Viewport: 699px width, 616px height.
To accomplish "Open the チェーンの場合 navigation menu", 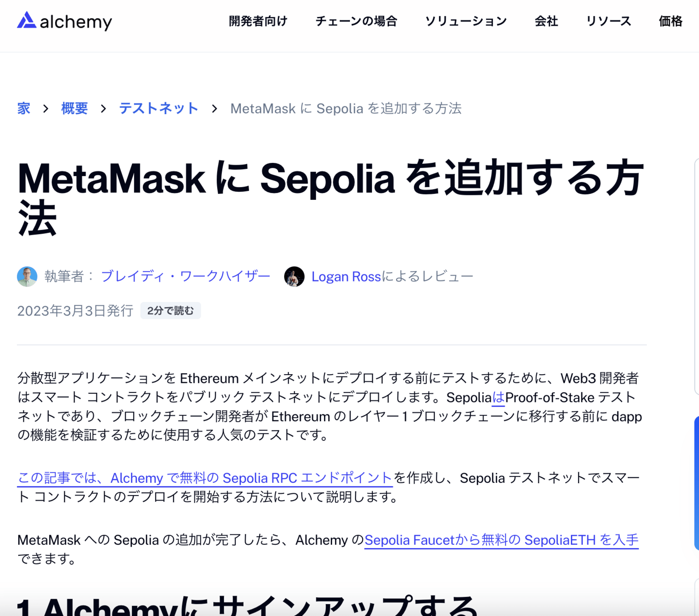I will (356, 21).
